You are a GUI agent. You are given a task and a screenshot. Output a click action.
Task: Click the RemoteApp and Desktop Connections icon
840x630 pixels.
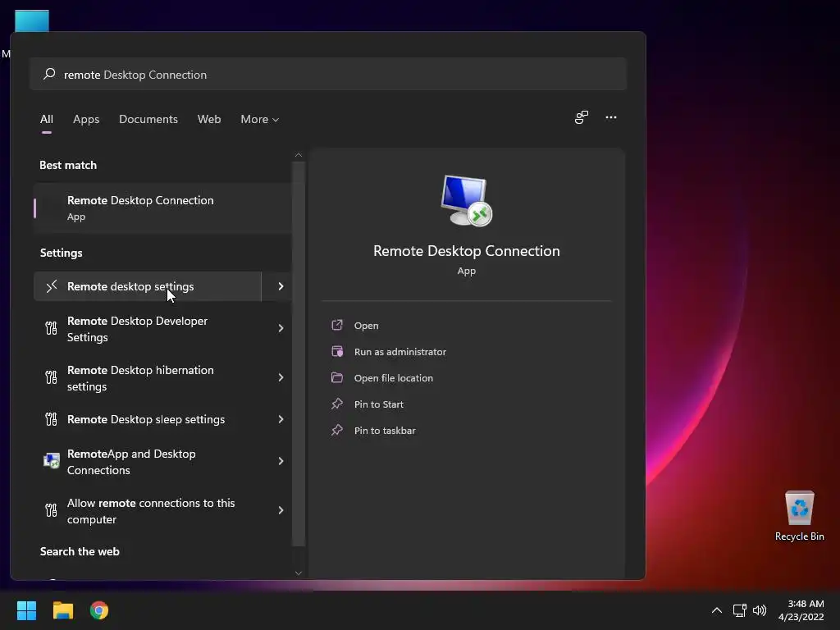[x=52, y=461]
